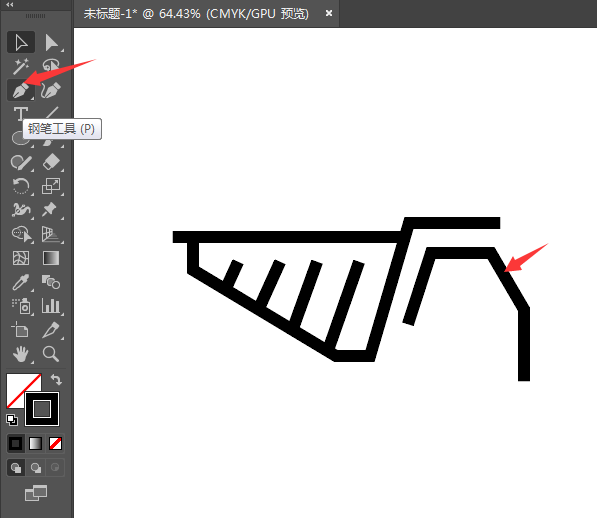Close the 未标题-1 document tab
This screenshot has width=597, height=518.
[x=329, y=13]
